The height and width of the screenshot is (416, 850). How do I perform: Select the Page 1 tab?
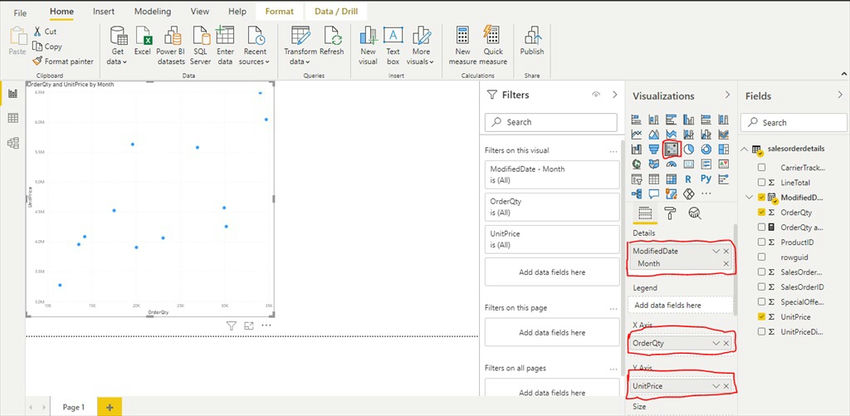(74, 407)
